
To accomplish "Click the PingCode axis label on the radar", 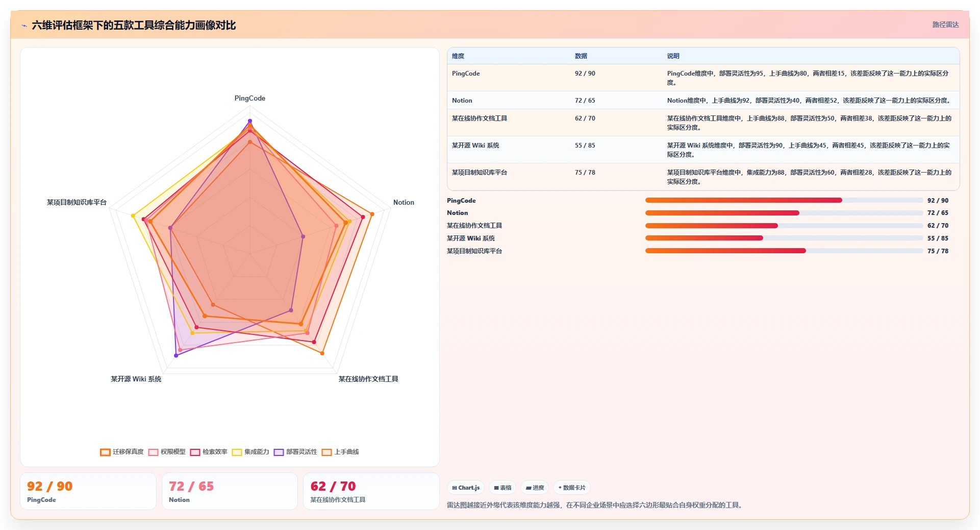I will pyautogui.click(x=250, y=98).
